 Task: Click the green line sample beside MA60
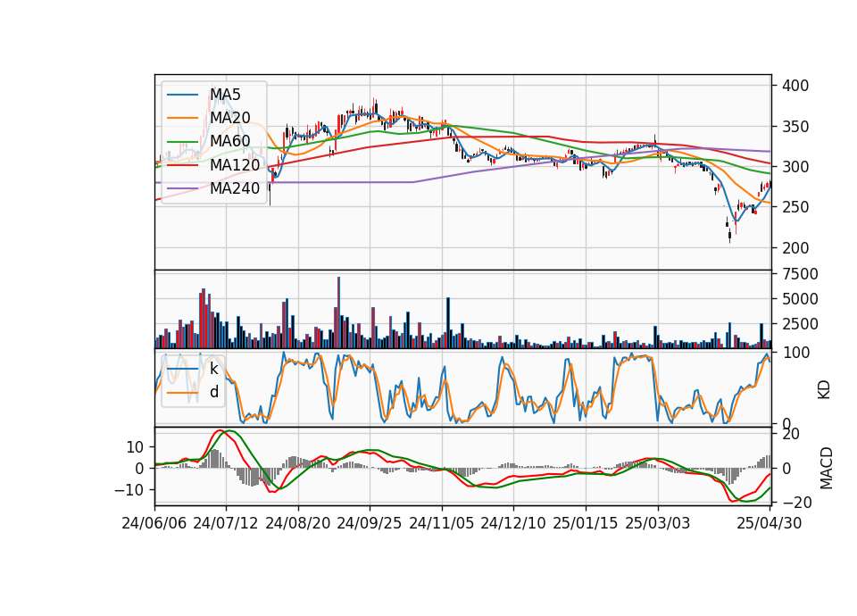(182, 142)
